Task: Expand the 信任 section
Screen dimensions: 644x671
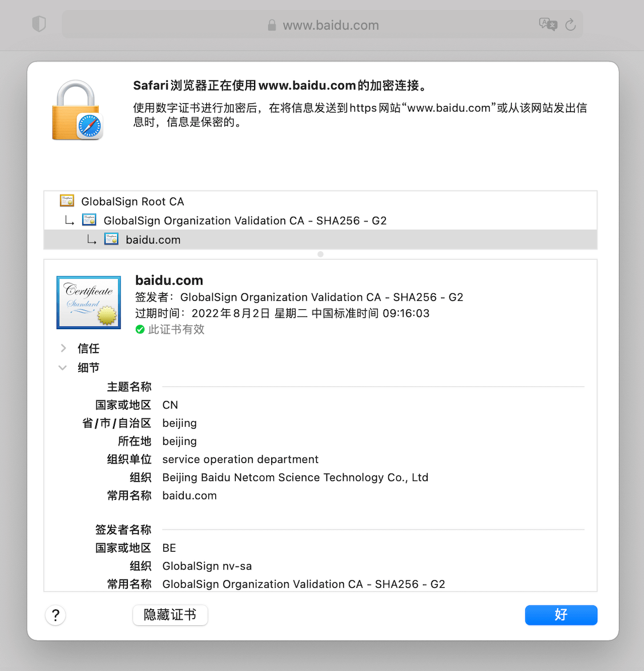Action: pos(63,348)
